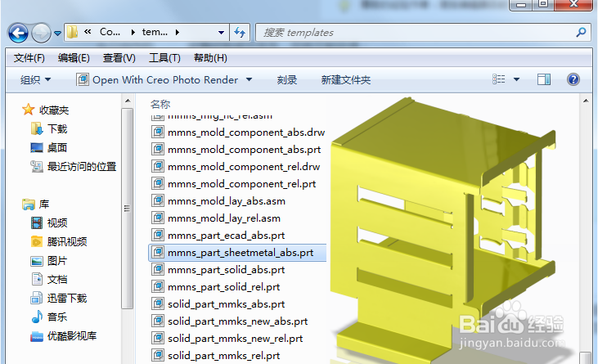Select mmns_part_sheetmetal_abs.prt
The image size is (598, 364).
coord(237,253)
